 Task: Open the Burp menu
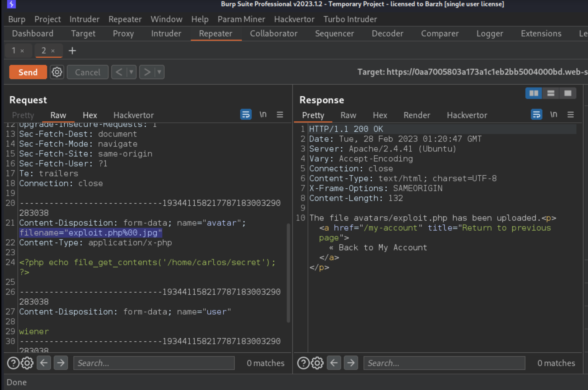click(x=17, y=19)
